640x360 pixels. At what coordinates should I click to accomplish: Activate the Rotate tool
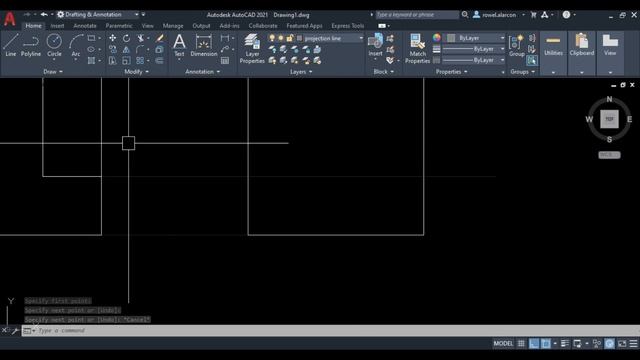[x=127, y=38]
